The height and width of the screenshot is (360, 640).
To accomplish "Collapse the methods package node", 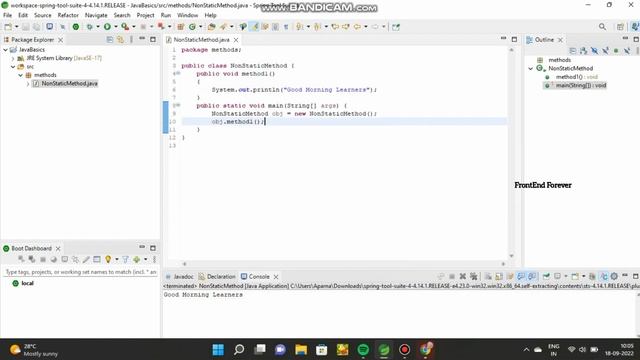I will coord(20,75).
